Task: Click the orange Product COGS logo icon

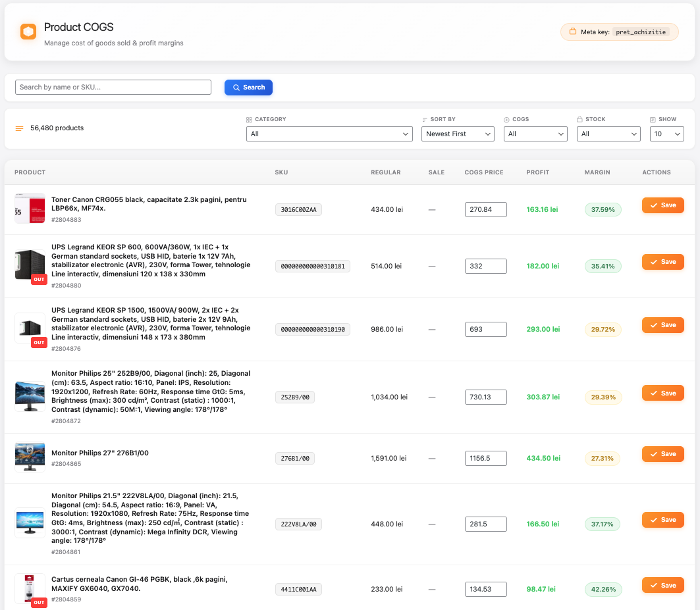Action: 28,32
